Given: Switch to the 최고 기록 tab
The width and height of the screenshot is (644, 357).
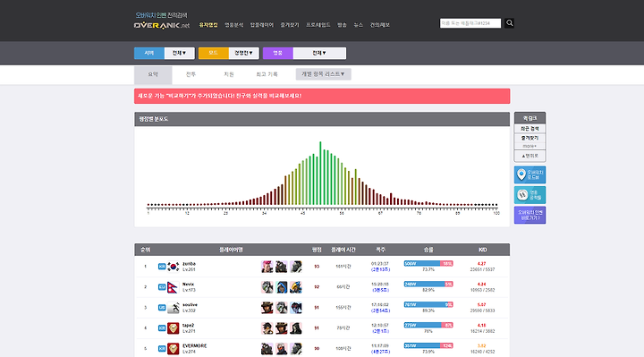Looking at the screenshot, I should click(267, 75).
